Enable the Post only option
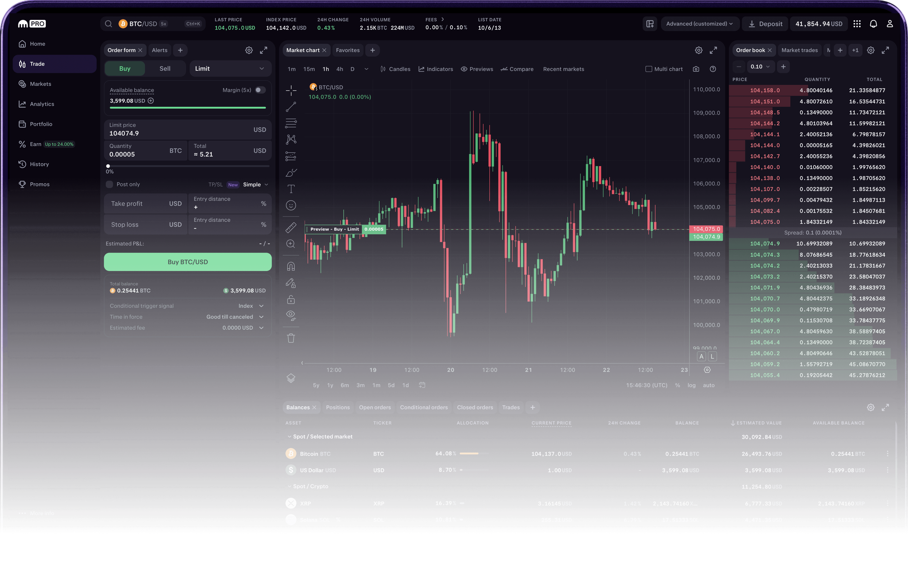The height and width of the screenshot is (588, 908). [109, 184]
